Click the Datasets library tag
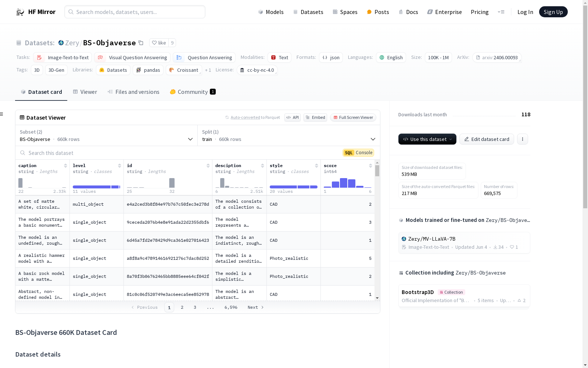Viewport: 588px width, 368px height. pyautogui.click(x=113, y=70)
